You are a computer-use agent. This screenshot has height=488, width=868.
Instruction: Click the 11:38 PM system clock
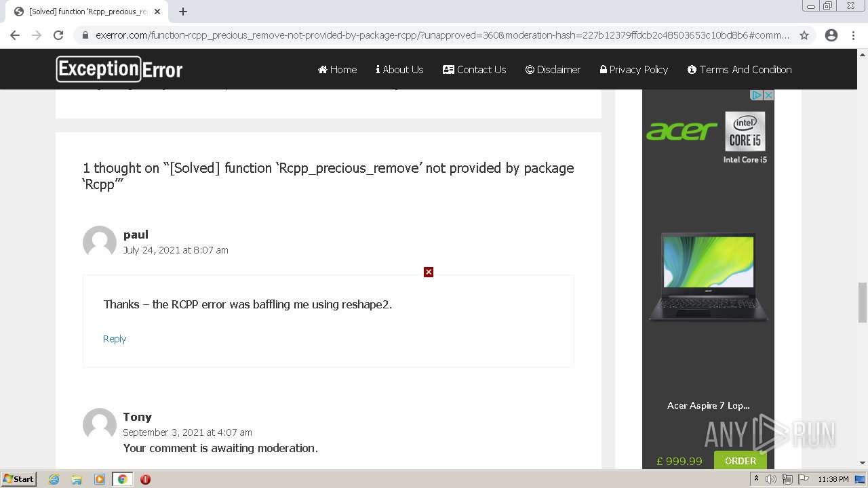point(833,479)
